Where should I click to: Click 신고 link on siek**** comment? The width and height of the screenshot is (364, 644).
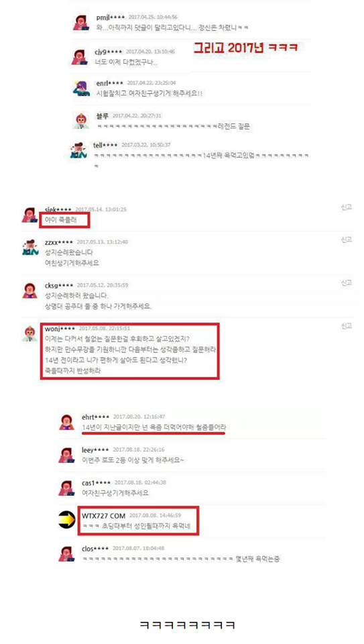click(346, 207)
